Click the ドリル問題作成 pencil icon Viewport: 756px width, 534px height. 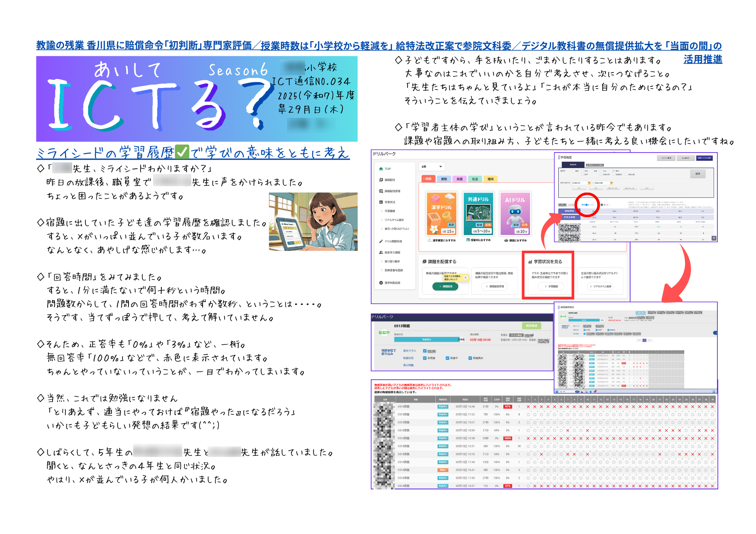tap(381, 241)
